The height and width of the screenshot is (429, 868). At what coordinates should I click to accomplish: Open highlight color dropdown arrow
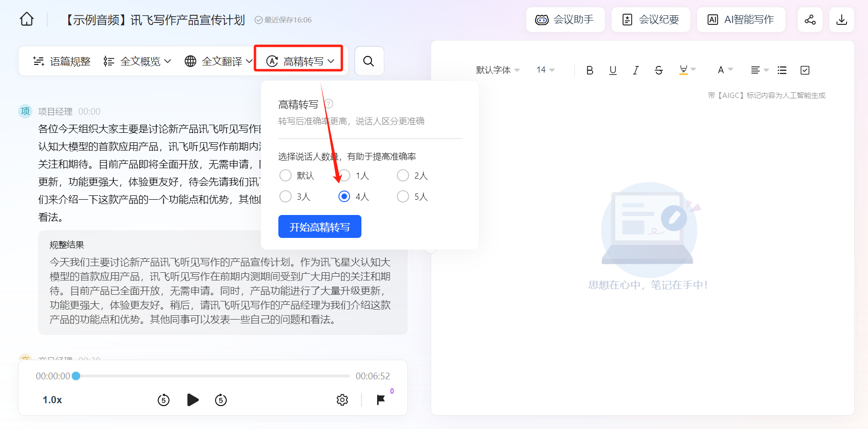point(694,70)
